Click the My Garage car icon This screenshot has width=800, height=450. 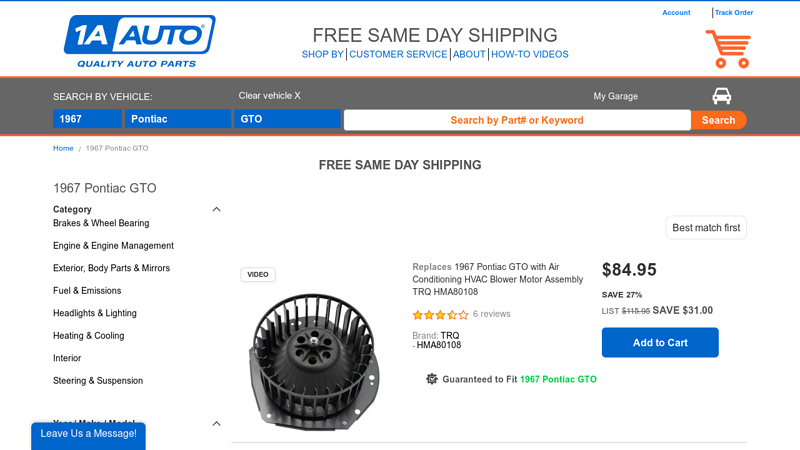[721, 96]
